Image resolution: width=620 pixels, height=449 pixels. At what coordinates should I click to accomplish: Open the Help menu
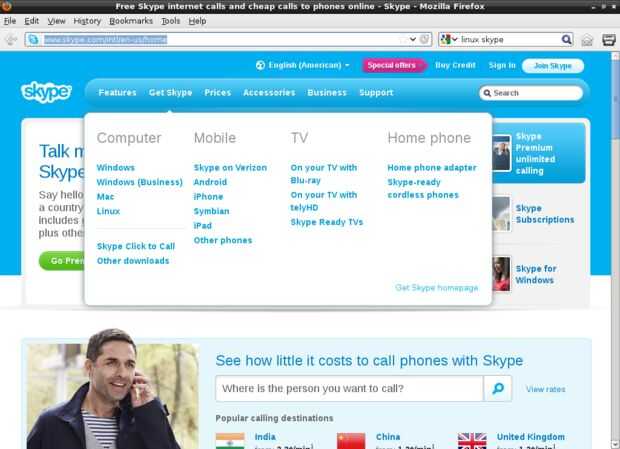(x=197, y=21)
